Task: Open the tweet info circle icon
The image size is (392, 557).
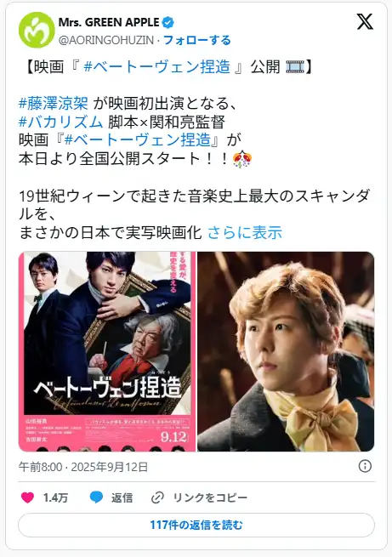Action: pyautogui.click(x=365, y=466)
